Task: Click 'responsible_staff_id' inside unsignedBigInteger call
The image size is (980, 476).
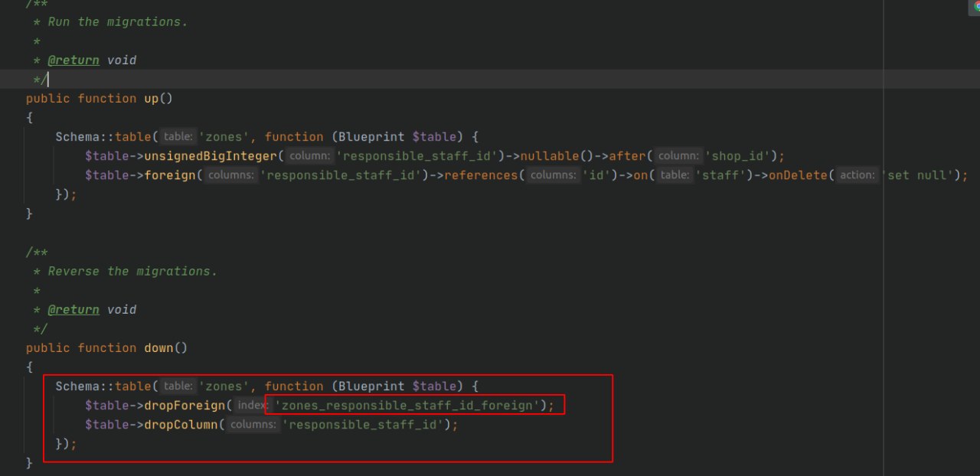Action: click(x=417, y=156)
